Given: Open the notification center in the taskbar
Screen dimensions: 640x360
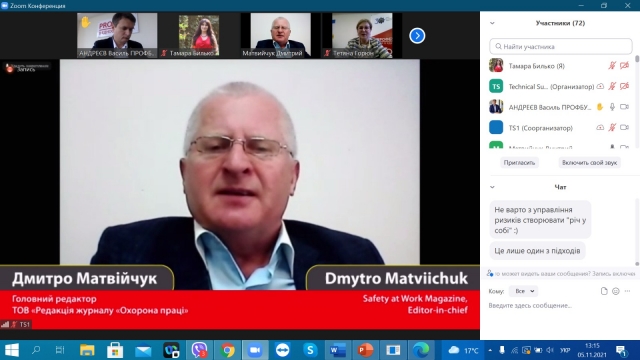Looking at the screenshot, I should (622, 350).
